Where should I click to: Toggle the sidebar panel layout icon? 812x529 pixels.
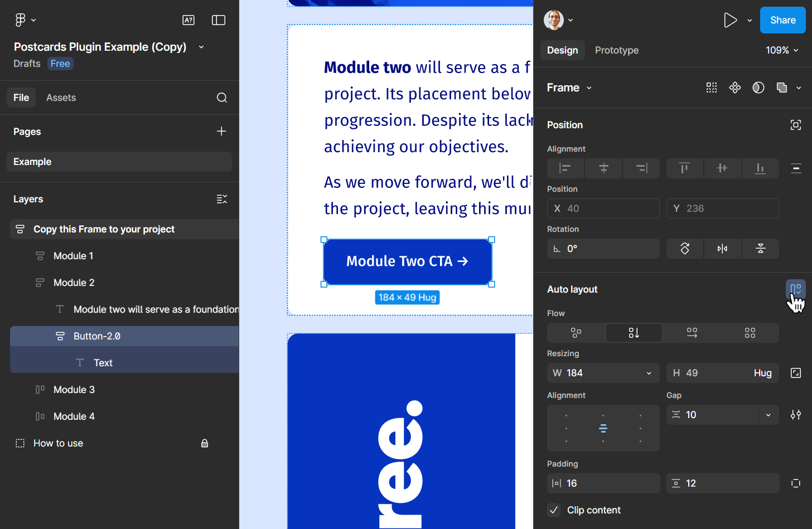(x=219, y=20)
